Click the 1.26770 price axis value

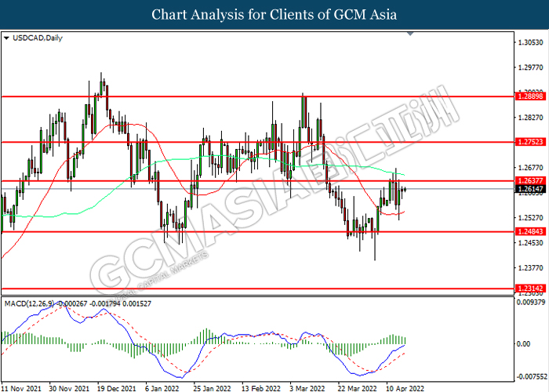530,168
